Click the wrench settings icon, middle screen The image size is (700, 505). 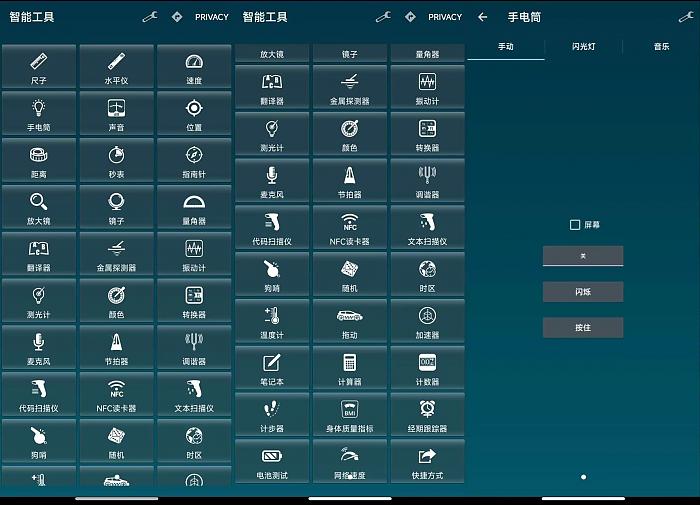(383, 17)
